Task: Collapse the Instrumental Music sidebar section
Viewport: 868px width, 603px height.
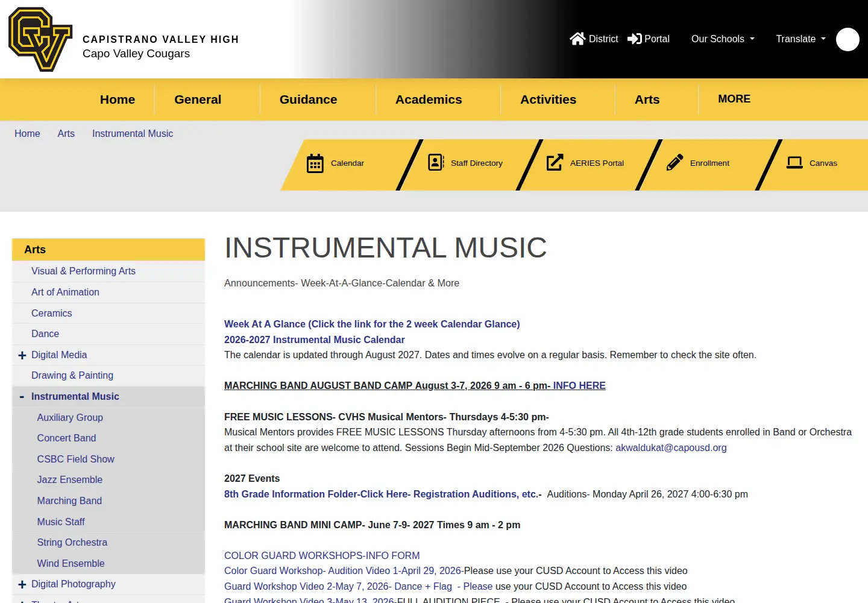Action: (x=22, y=397)
